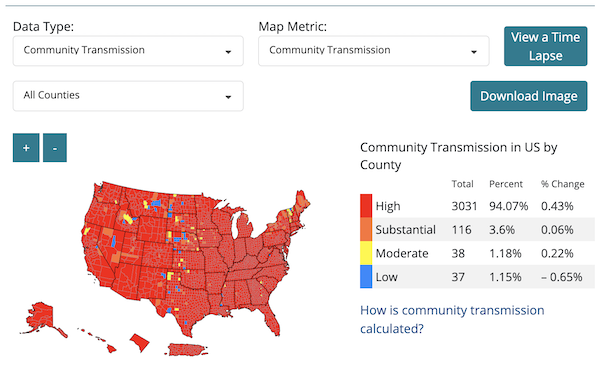Open the Data Type dropdown
Image resolution: width=600 pixels, height=379 pixels.
click(128, 51)
